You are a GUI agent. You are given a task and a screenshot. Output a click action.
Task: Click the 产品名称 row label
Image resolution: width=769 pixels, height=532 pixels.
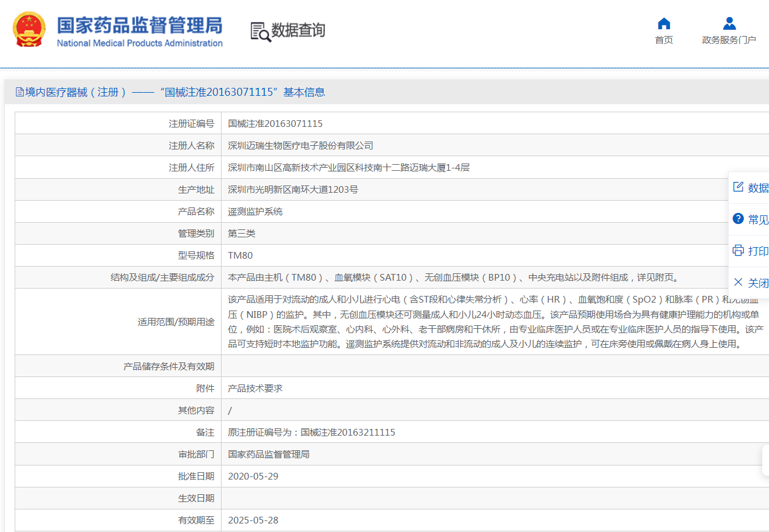point(196,211)
